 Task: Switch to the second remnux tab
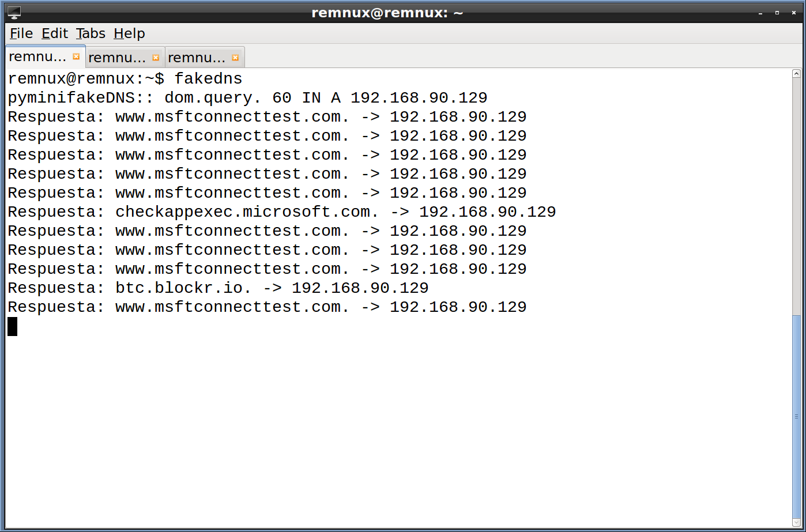click(117, 58)
